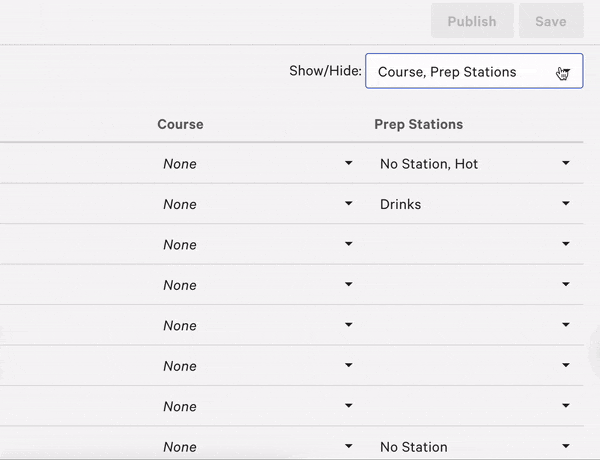Click the Publish button

tap(471, 21)
